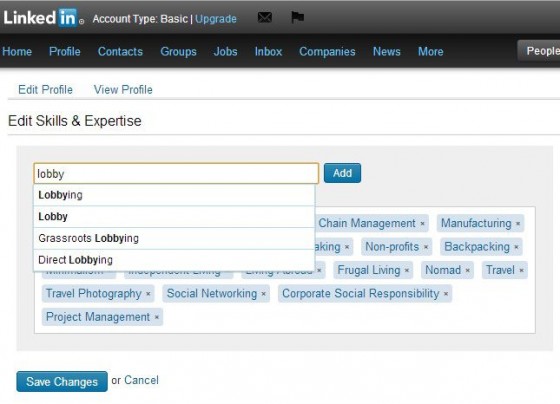
Task: Switch to the View Profile tab
Action: pyautogui.click(x=123, y=90)
